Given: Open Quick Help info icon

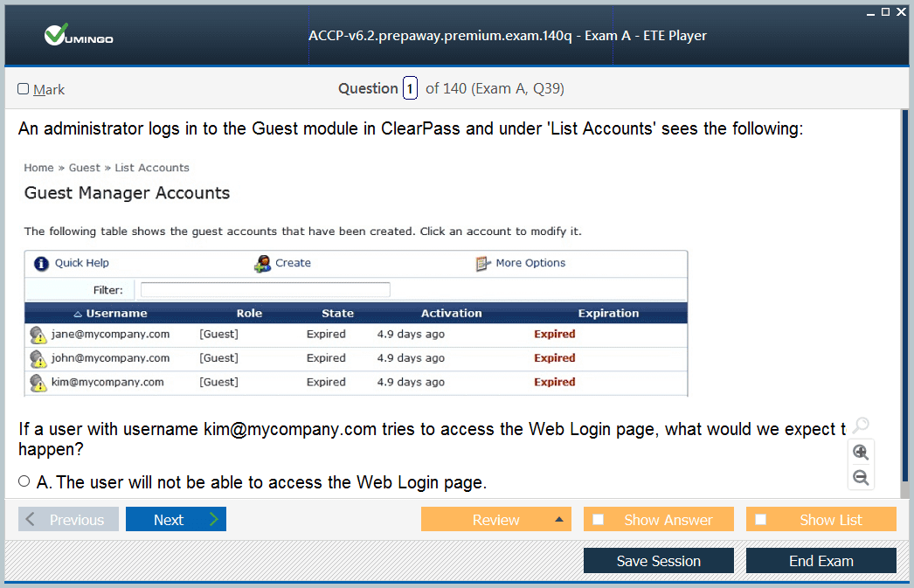Looking at the screenshot, I should pos(41,264).
